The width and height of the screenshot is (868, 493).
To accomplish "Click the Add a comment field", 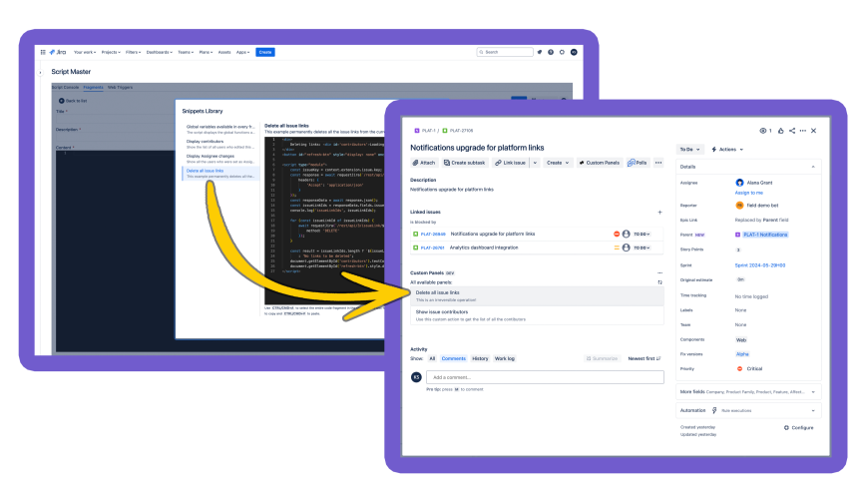I will click(546, 377).
